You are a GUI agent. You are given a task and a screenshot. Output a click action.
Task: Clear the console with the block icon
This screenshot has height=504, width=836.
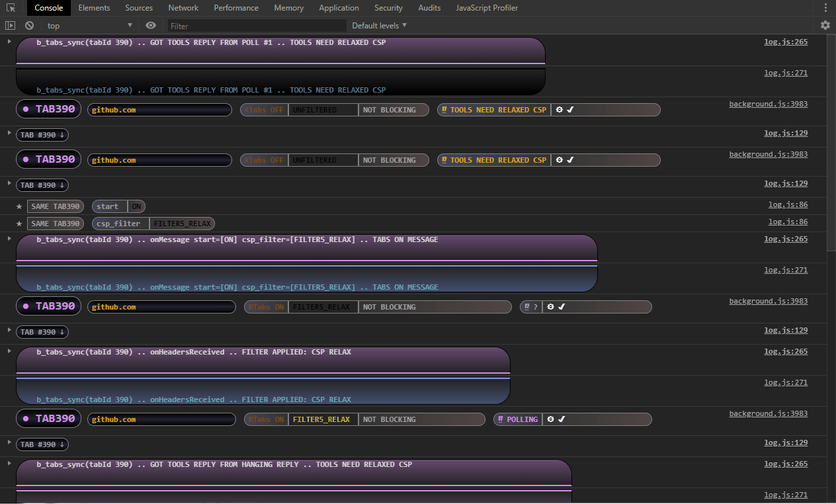(29, 25)
